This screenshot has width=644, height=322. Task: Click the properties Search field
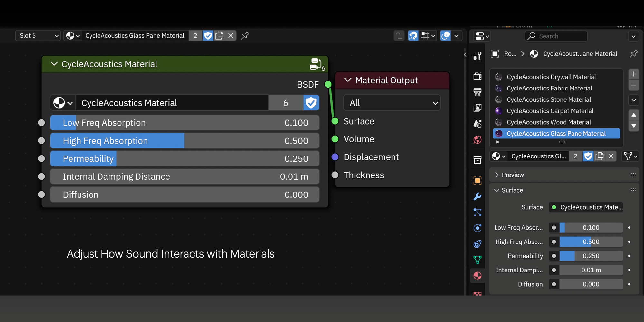tap(556, 36)
